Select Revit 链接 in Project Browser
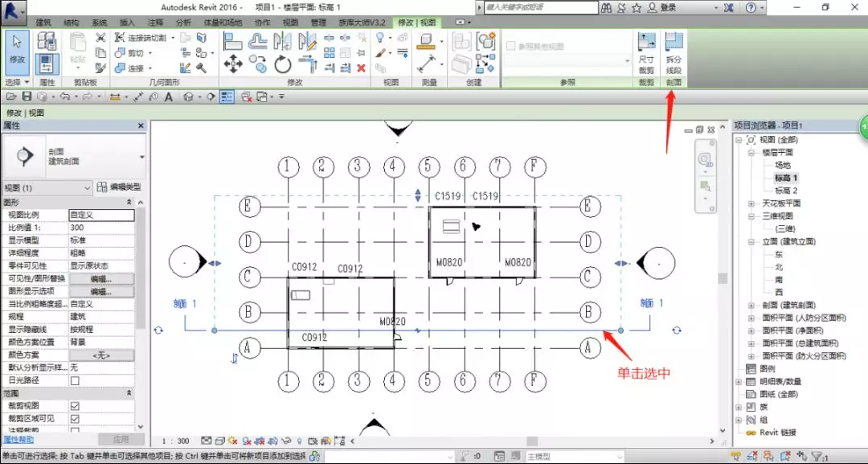Screen dimensions: 868x464 click(x=778, y=433)
